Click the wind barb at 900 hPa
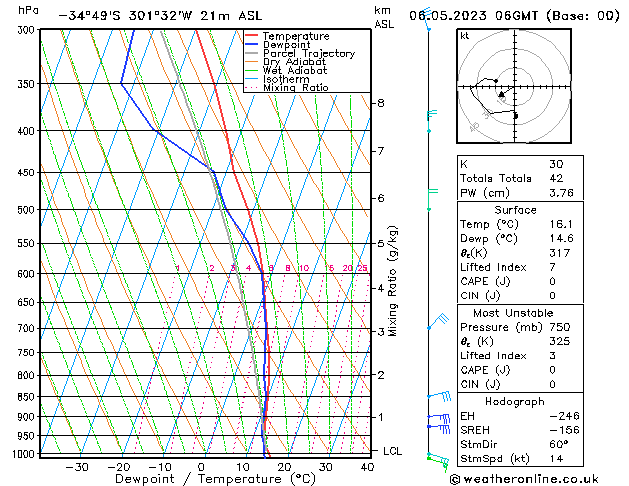Screen dimensions: 629x486 pos(439,417)
